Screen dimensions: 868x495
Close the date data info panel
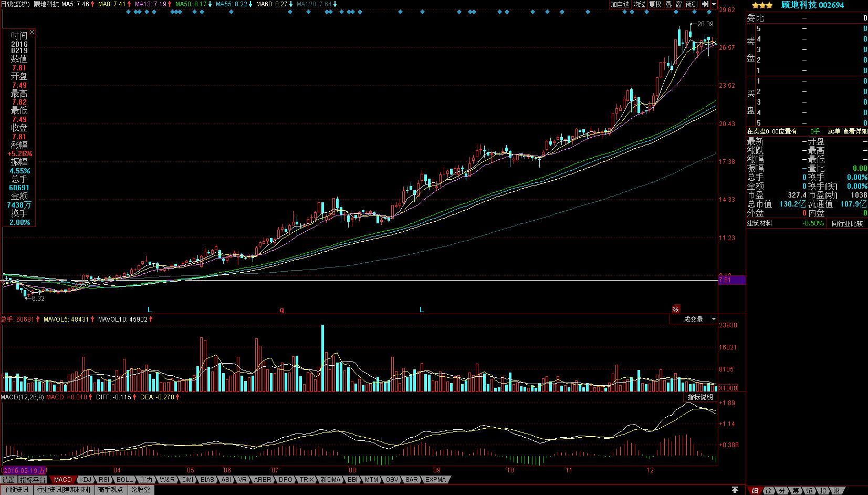coord(32,33)
